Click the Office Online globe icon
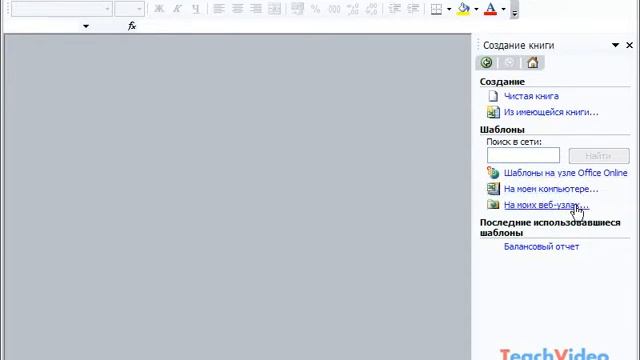This screenshot has height=360, width=640. (x=493, y=173)
